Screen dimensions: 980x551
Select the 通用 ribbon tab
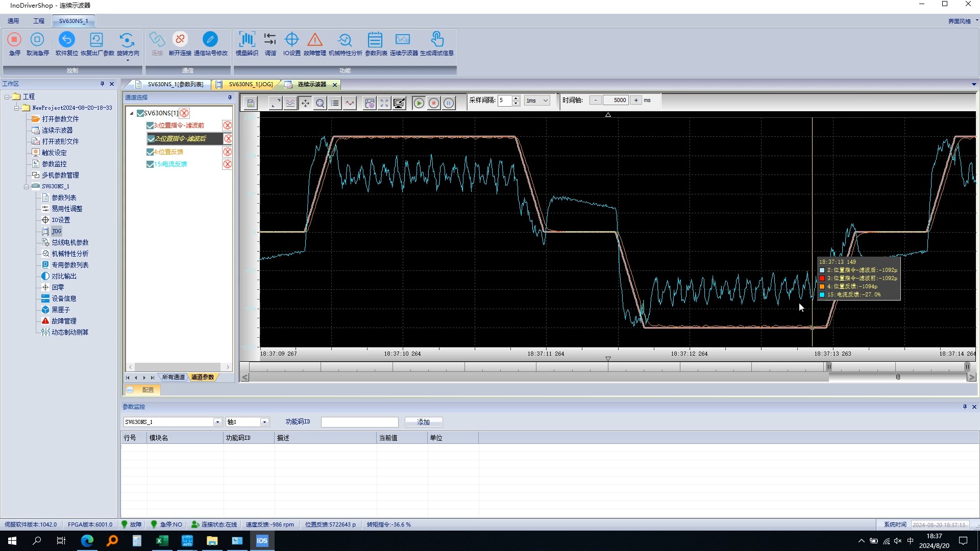pos(13,21)
